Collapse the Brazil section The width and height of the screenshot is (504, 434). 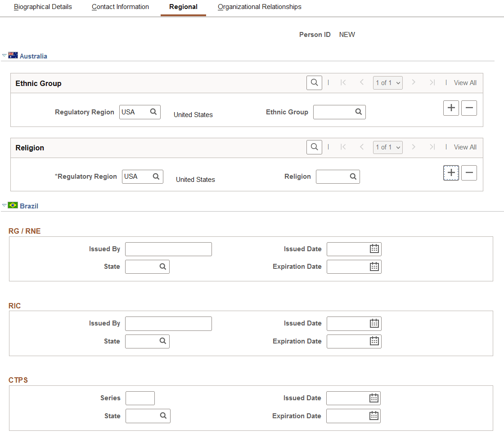[x=4, y=205]
